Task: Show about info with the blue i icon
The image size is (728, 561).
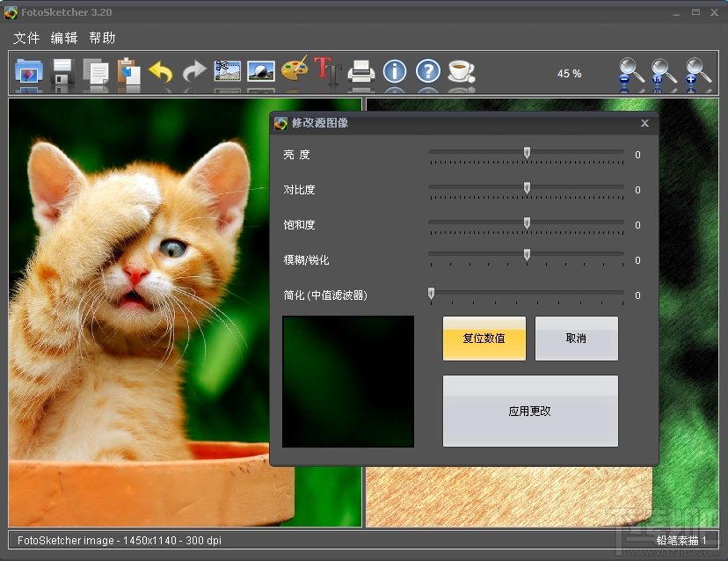Action: coord(395,71)
